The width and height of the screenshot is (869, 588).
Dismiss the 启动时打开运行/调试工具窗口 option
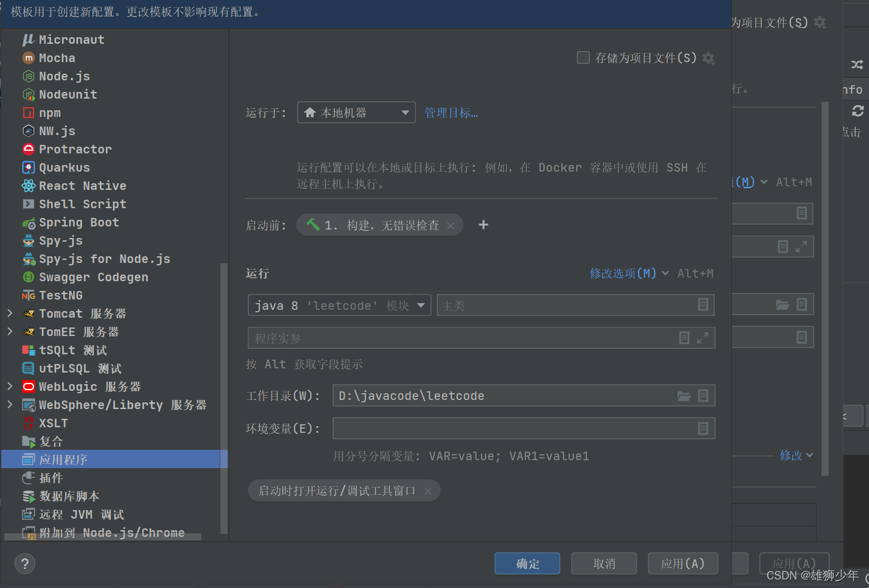click(x=429, y=491)
